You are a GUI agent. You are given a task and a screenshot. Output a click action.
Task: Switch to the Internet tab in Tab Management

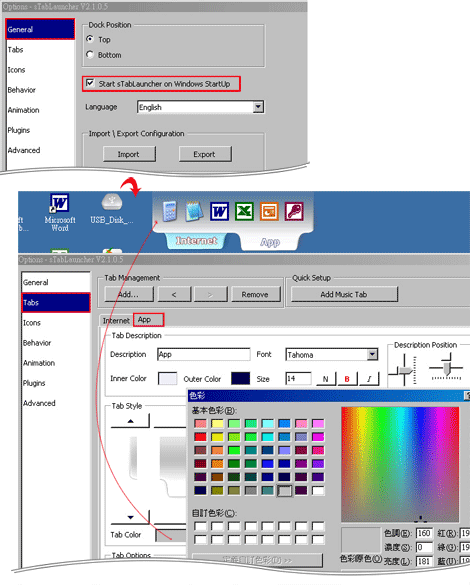click(116, 320)
